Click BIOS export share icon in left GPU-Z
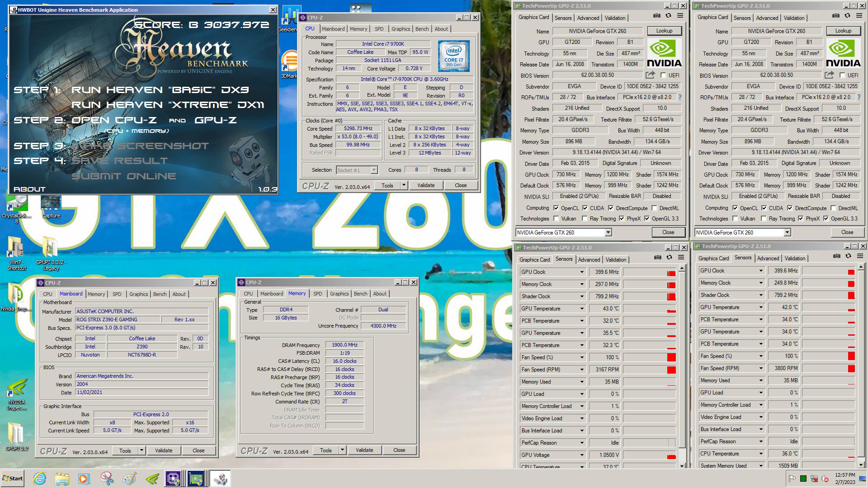The width and height of the screenshot is (868, 488). tap(650, 75)
